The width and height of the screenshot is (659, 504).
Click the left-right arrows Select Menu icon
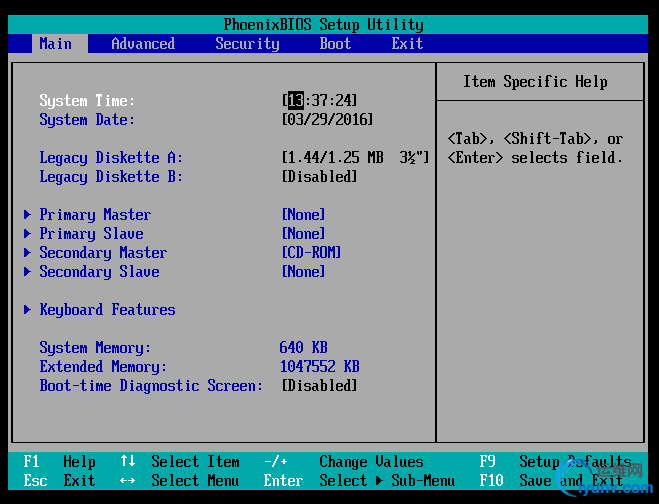coord(127,480)
